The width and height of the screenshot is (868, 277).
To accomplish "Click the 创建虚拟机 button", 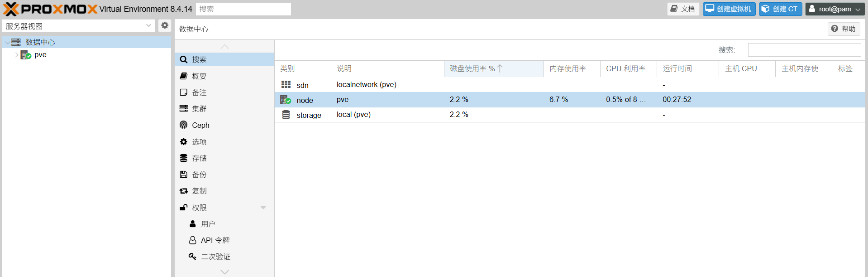I will [729, 9].
